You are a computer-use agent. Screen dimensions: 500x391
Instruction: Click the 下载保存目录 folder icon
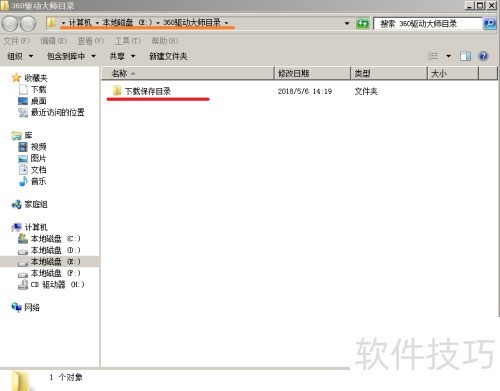coord(117,91)
